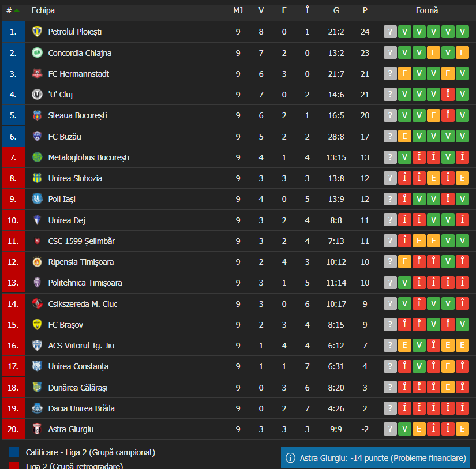Click the Concordia Chiajna team logo
476x469 pixels.
(x=37, y=53)
